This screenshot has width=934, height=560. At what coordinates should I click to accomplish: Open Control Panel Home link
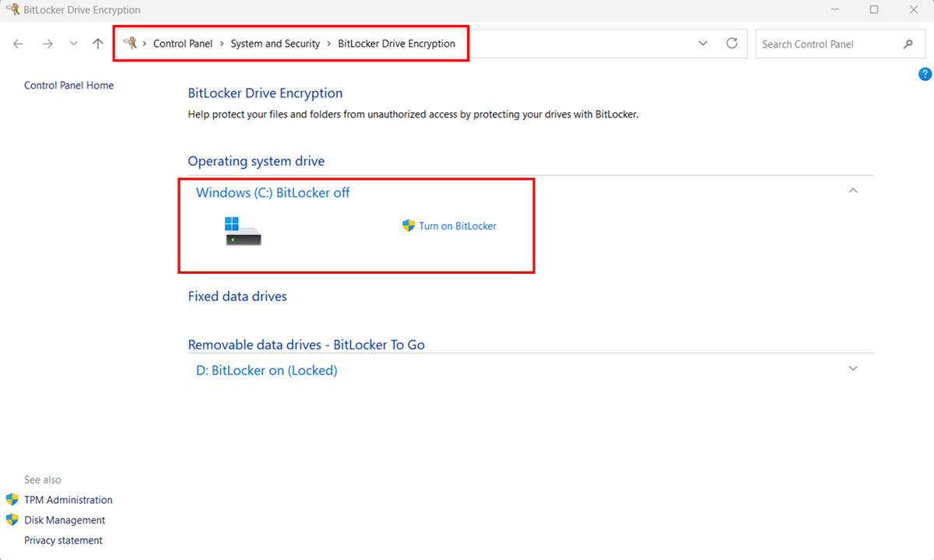click(x=68, y=86)
